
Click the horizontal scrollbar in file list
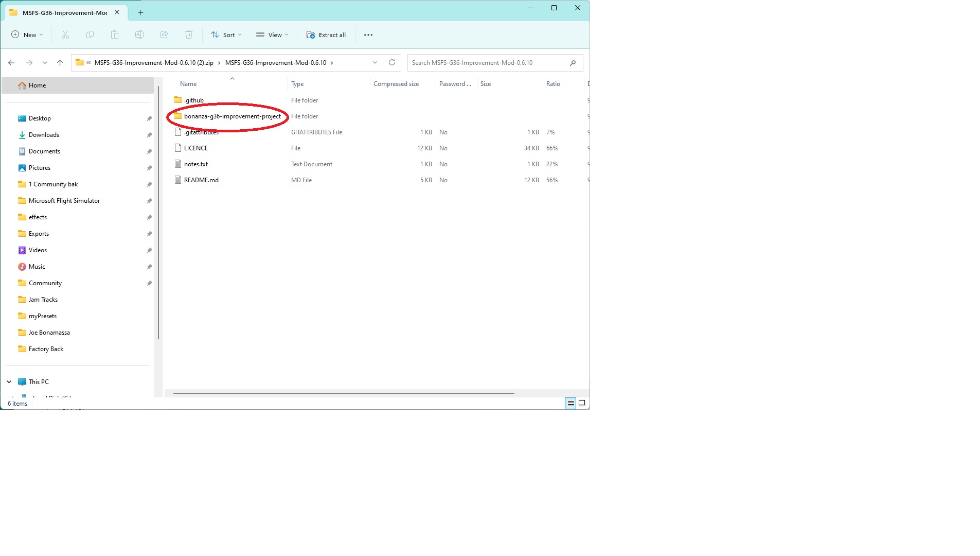click(344, 393)
